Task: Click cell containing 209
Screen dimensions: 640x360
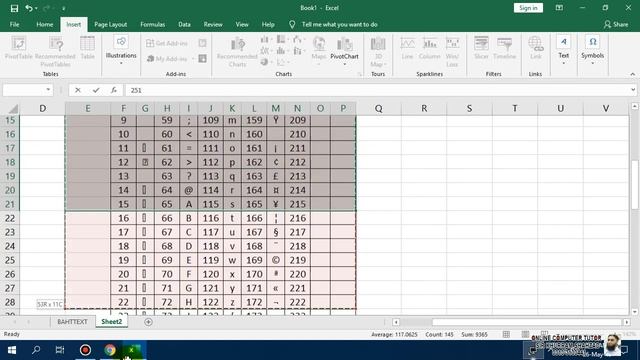Action: 298,120
